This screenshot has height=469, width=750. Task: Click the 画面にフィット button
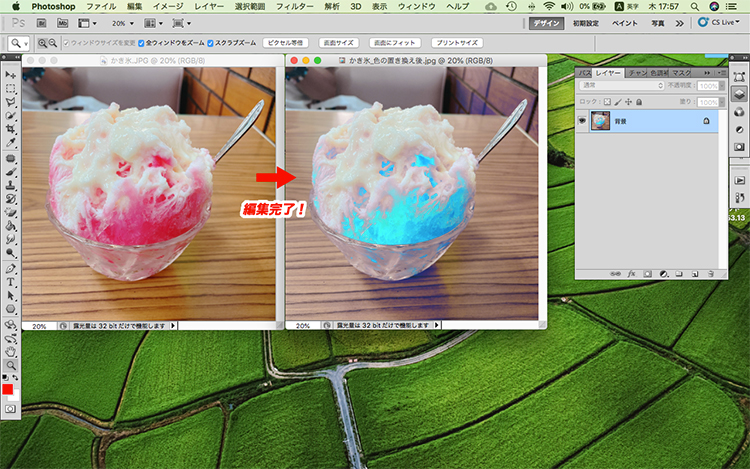394,44
